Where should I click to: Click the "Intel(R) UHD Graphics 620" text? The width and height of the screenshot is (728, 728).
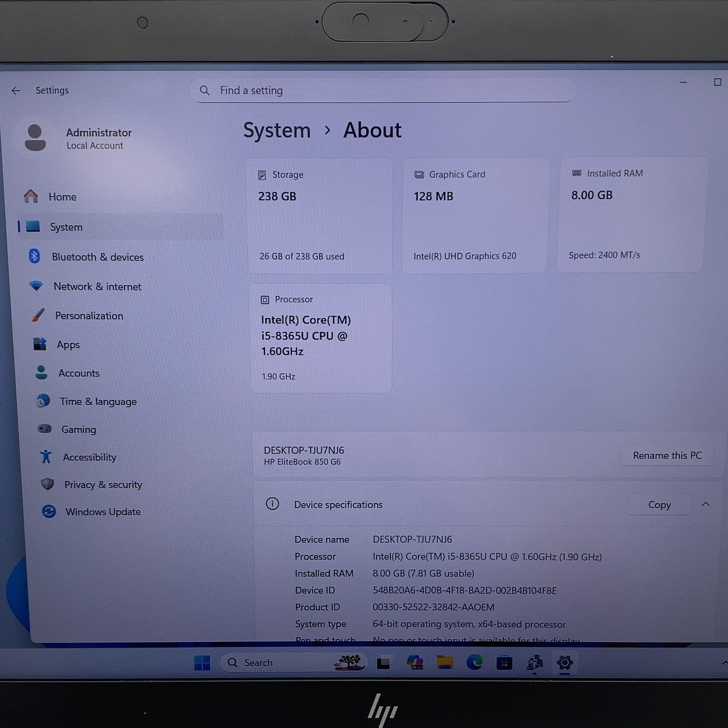[x=465, y=256]
